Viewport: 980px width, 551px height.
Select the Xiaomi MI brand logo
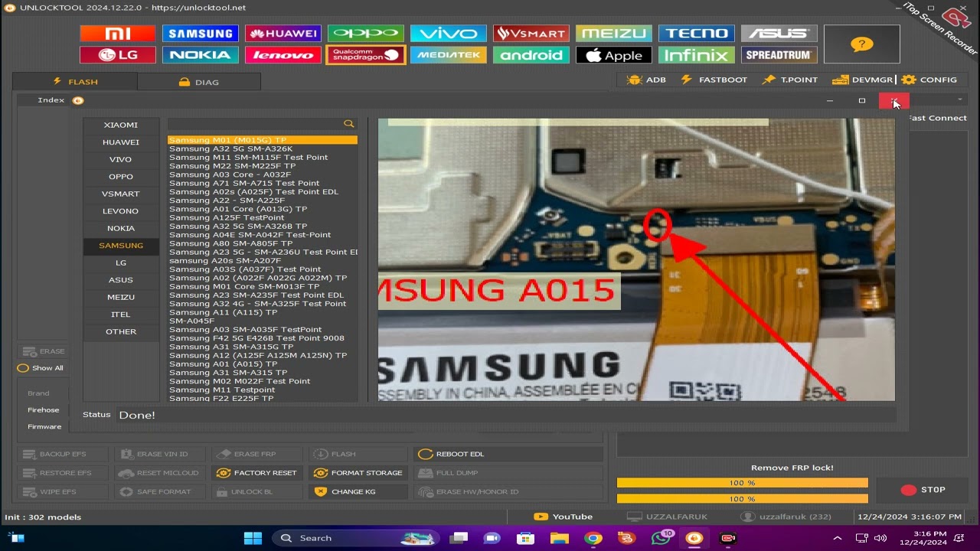click(117, 34)
